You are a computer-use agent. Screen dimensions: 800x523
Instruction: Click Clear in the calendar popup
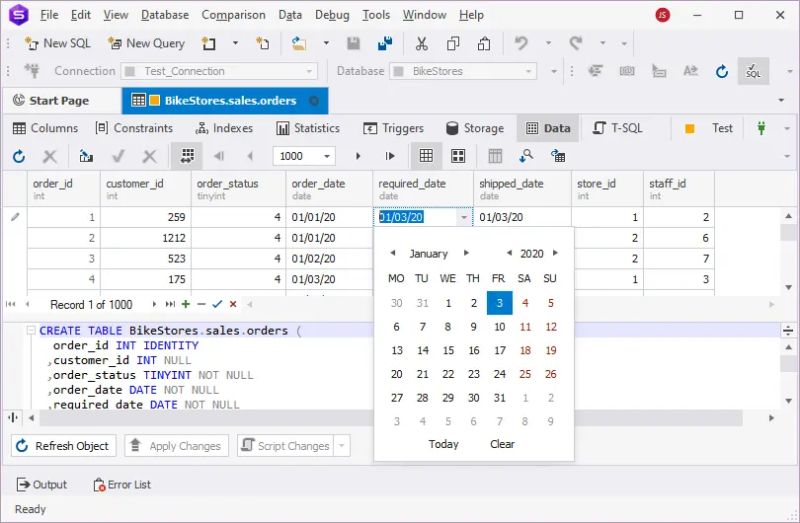[x=502, y=444]
